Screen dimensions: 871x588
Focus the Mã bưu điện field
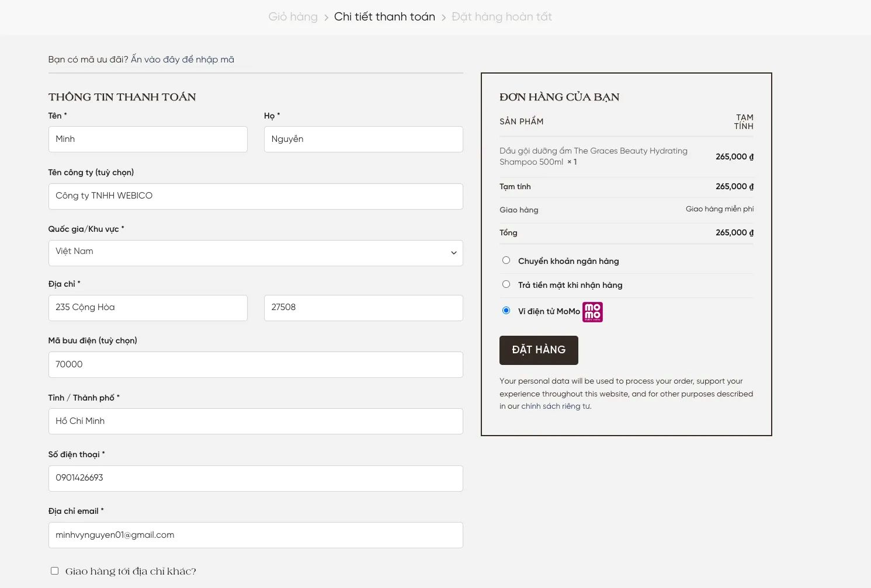click(255, 365)
